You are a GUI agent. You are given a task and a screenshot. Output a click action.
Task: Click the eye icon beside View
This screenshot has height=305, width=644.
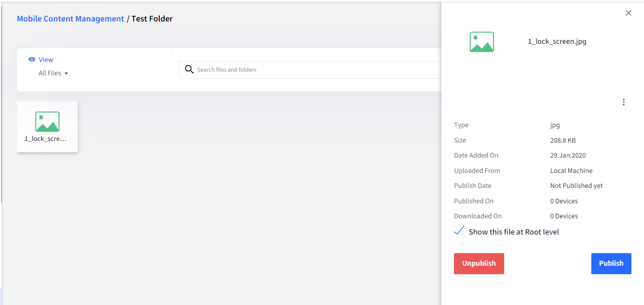pyautogui.click(x=32, y=60)
